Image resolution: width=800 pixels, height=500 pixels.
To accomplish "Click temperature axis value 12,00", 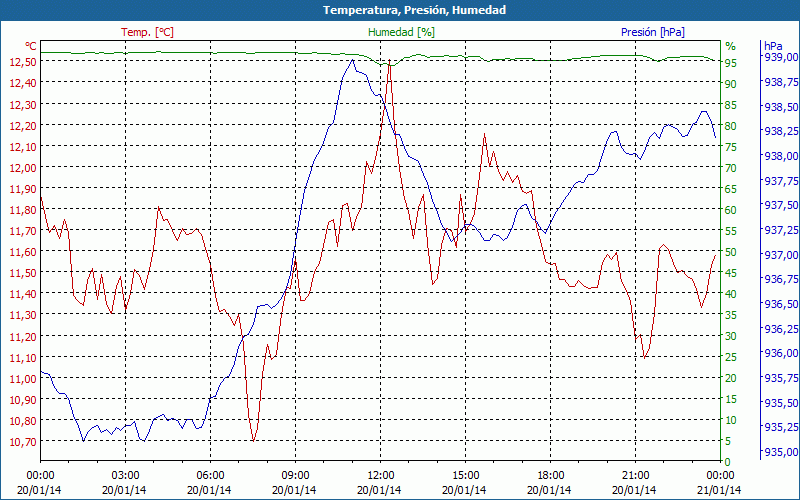I will tap(23, 167).
